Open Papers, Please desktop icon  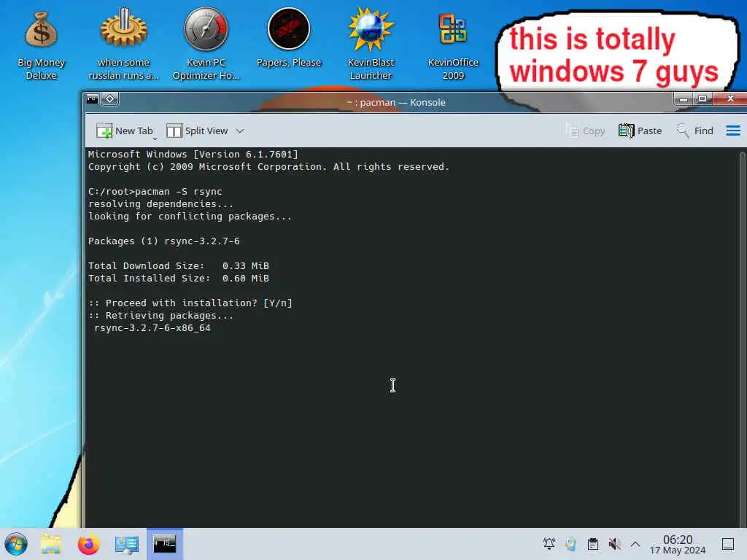[x=289, y=39]
